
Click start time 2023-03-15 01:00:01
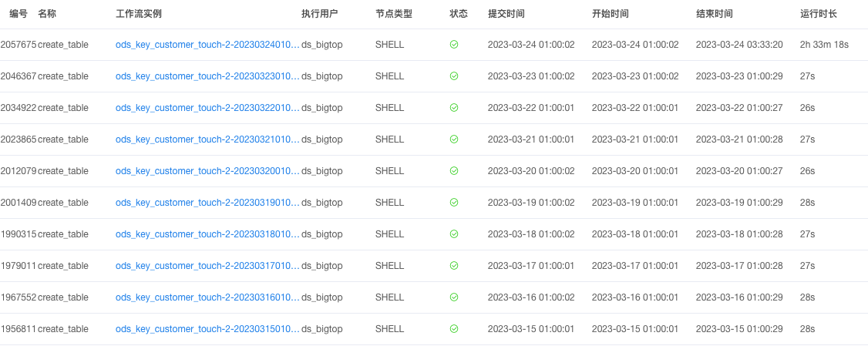pos(635,329)
